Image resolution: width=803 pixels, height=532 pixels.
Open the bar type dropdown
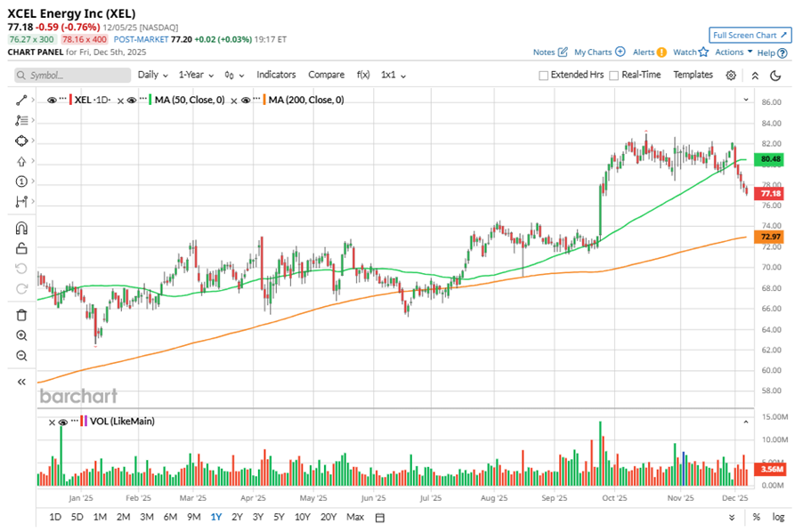(x=234, y=76)
